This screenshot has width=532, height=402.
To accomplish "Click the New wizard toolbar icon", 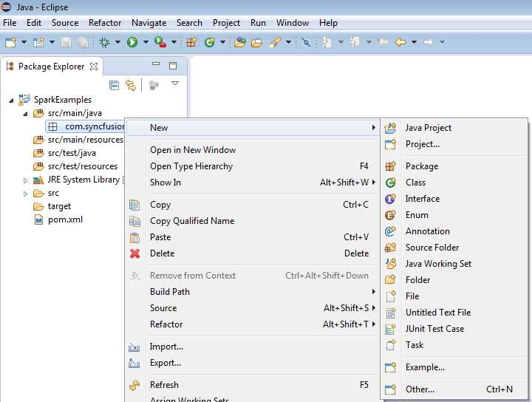I will [x=10, y=42].
